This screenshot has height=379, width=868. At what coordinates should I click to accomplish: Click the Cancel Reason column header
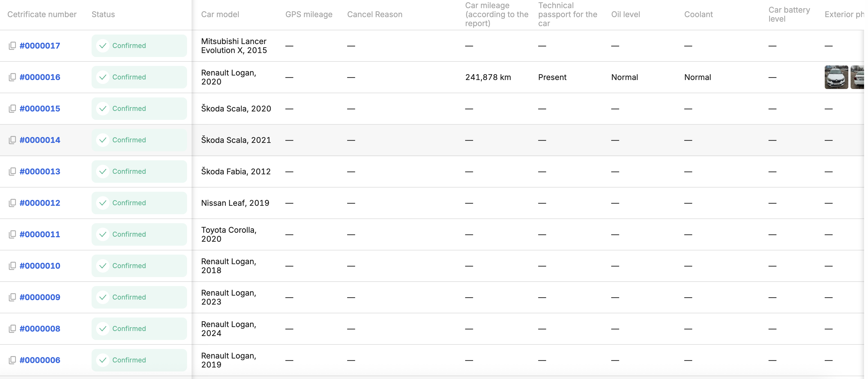click(x=375, y=15)
